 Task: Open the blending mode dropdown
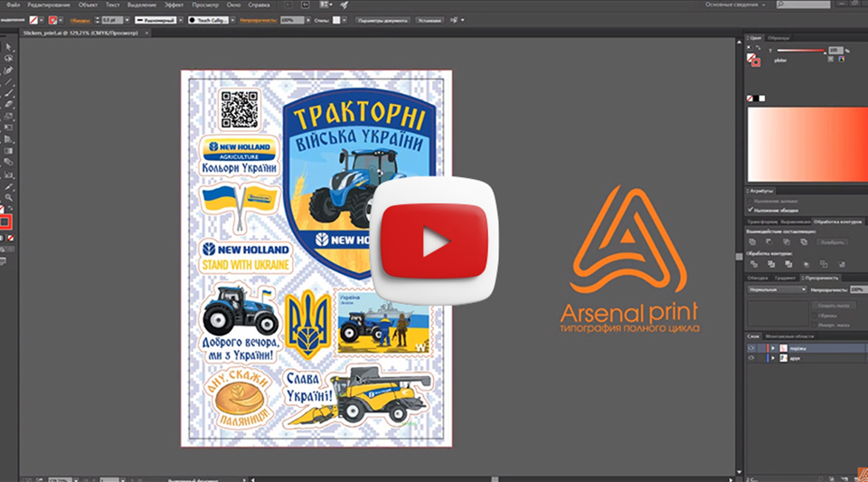click(x=779, y=289)
